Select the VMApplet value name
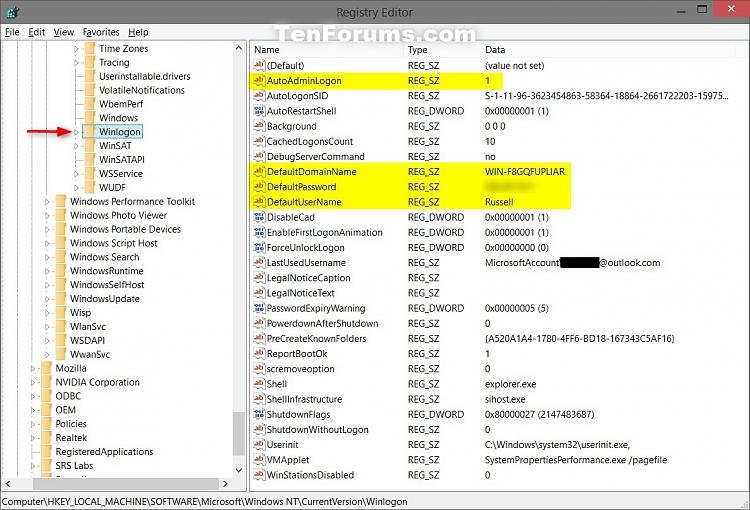This screenshot has width=750, height=510. (288, 460)
